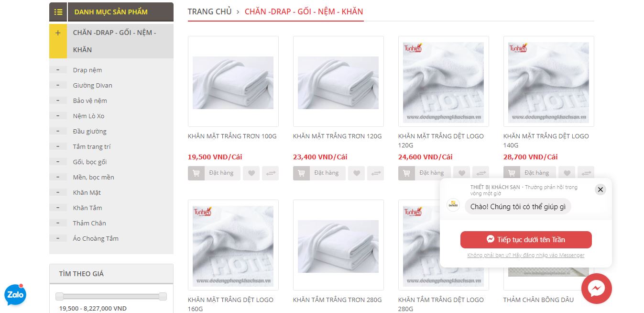Image resolution: width=644 pixels, height=313 pixels.
Task: Click heart icon for Khăn Mặt Dệt Logo 140G
Action: pyautogui.click(x=567, y=173)
